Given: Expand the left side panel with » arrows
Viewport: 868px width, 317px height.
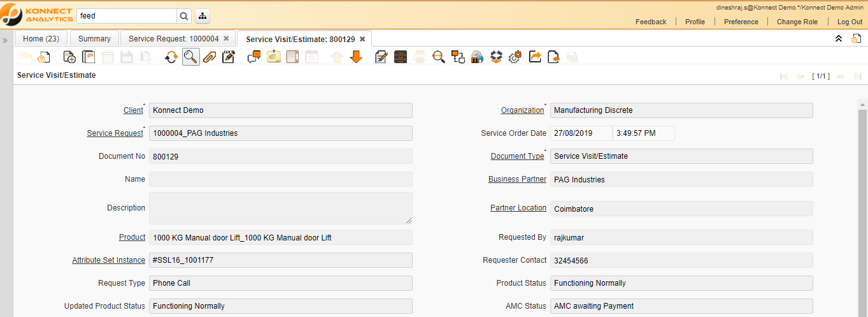Looking at the screenshot, I should [4, 40].
